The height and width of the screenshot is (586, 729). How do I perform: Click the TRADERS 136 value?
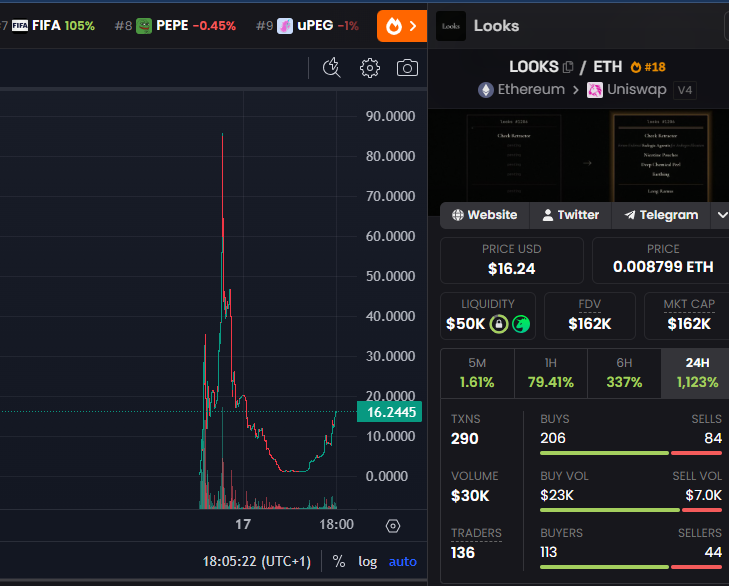coord(463,553)
